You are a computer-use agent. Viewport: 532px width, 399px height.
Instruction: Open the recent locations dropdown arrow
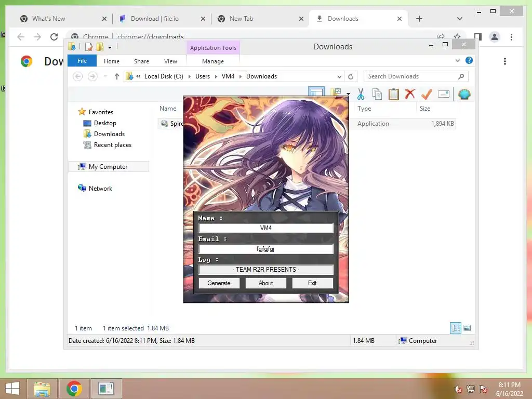point(105,76)
